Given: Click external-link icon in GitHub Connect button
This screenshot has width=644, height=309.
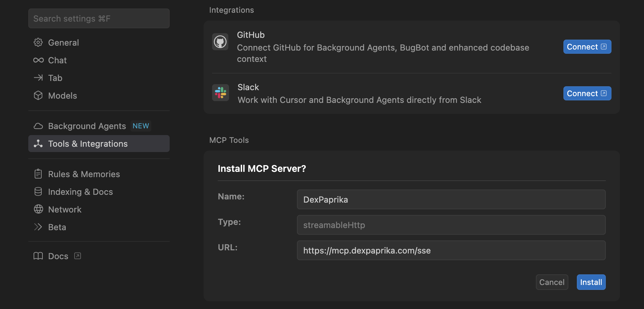Looking at the screenshot, I should coord(604,47).
